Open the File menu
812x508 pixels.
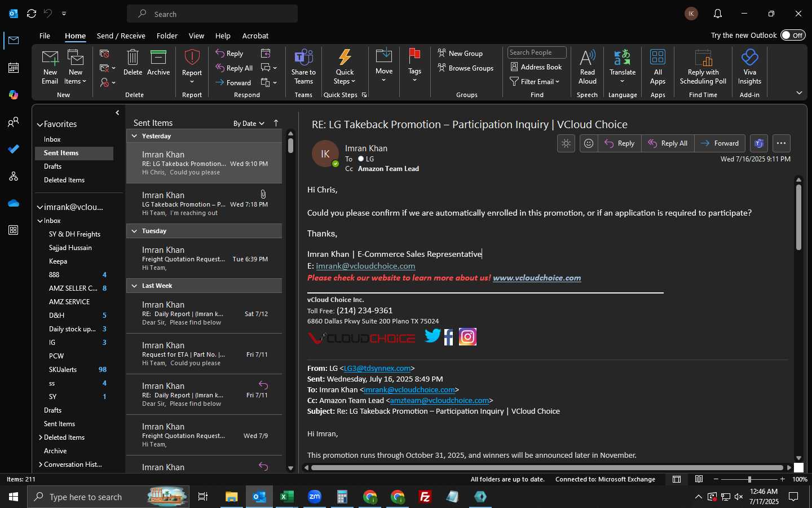coord(45,36)
